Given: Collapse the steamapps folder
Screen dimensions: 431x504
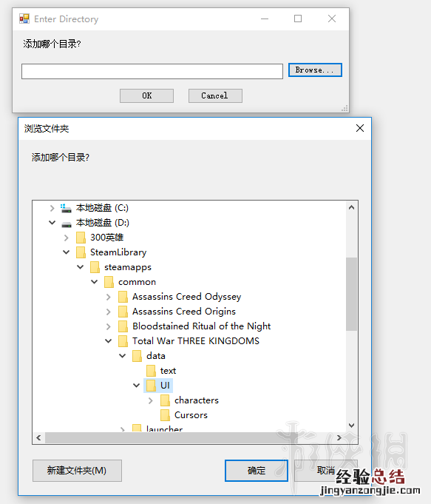Looking at the screenshot, I should tap(81, 267).
